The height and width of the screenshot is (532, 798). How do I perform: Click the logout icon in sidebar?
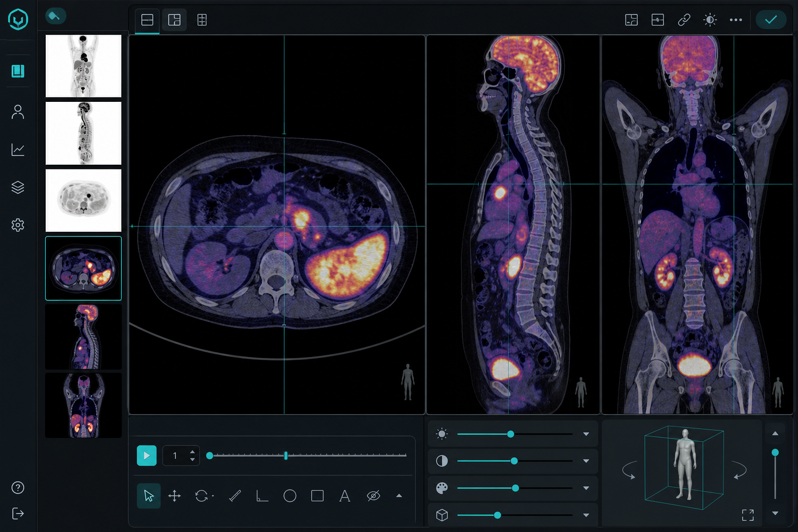tap(18, 513)
